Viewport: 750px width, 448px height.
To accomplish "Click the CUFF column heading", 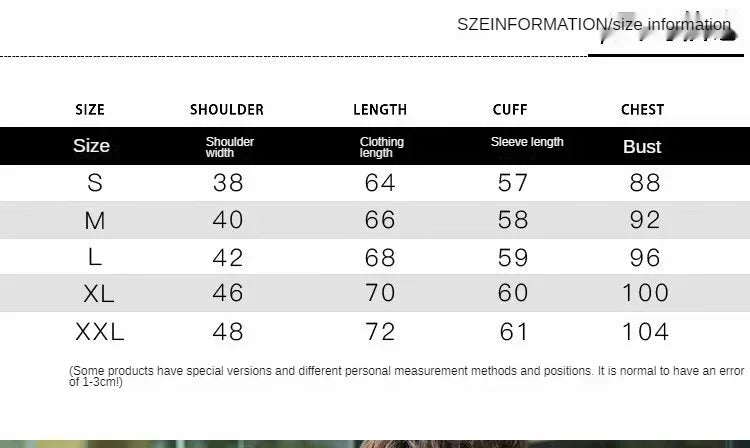I will click(x=510, y=109).
